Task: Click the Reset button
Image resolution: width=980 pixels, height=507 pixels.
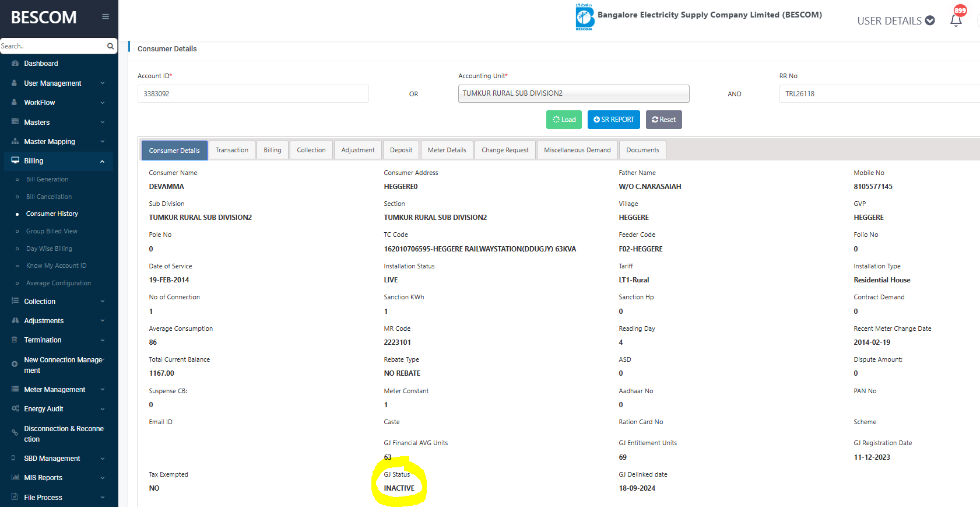Action: tap(664, 120)
